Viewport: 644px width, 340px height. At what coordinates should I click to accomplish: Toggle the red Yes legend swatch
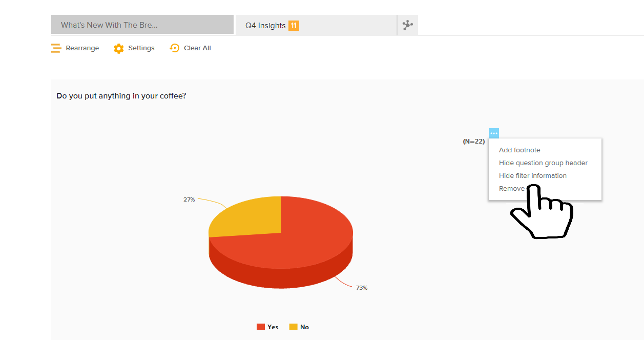pos(261,327)
